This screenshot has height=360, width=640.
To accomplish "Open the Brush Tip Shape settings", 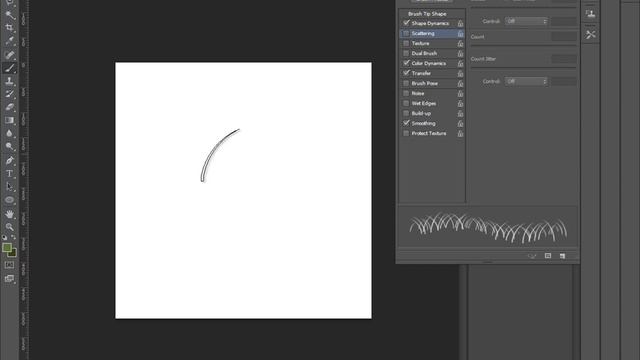I will (x=427, y=13).
